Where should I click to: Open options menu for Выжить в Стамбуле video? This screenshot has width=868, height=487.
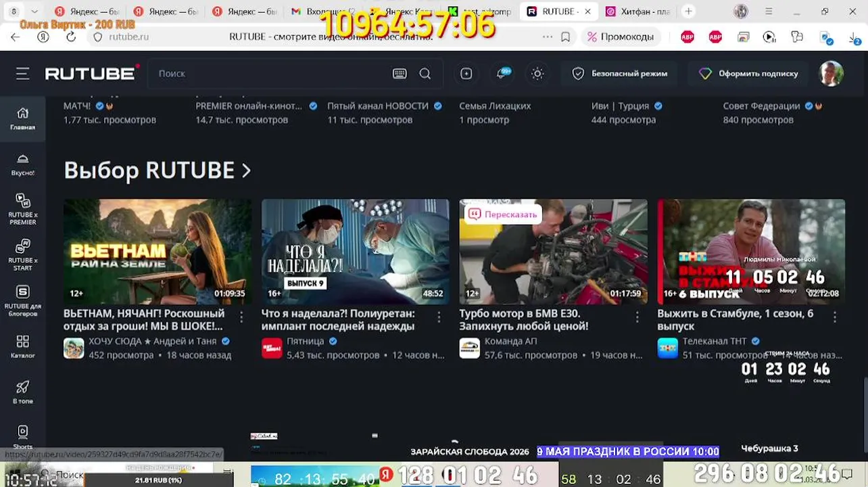(835, 317)
